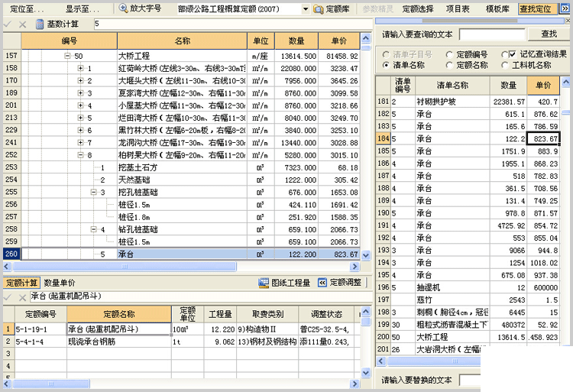This screenshot has width=573, height=392.
Task: Click main table horizontal scroll left arrow
Action: pyautogui.click(x=7, y=267)
